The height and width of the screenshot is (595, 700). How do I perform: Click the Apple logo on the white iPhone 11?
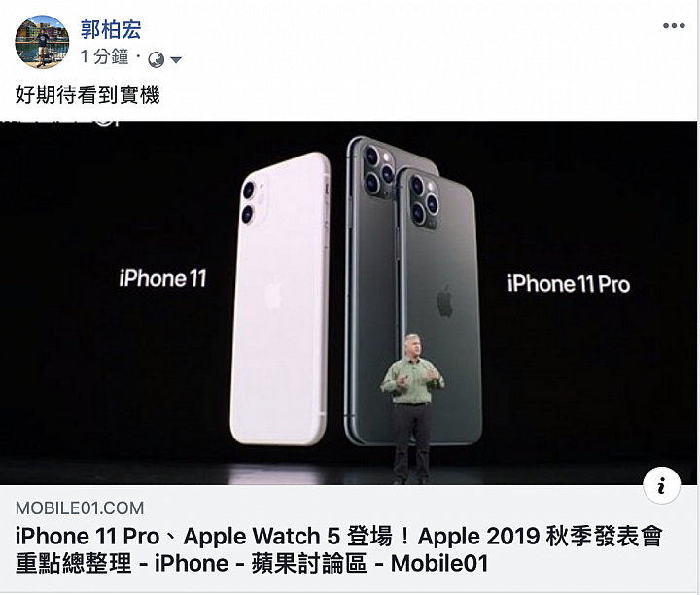[273, 293]
